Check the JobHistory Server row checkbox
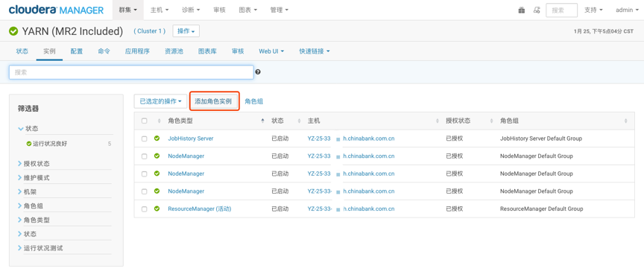This screenshot has height=274, width=644. click(144, 138)
